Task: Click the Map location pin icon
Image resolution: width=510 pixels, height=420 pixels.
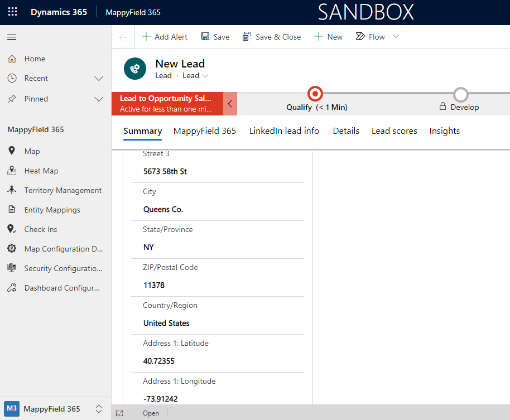Action: point(12,151)
